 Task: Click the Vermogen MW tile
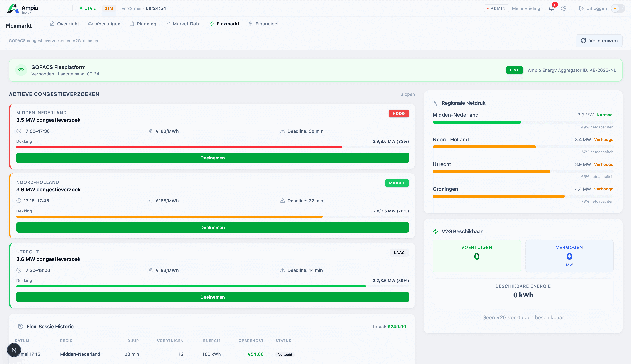569,256
